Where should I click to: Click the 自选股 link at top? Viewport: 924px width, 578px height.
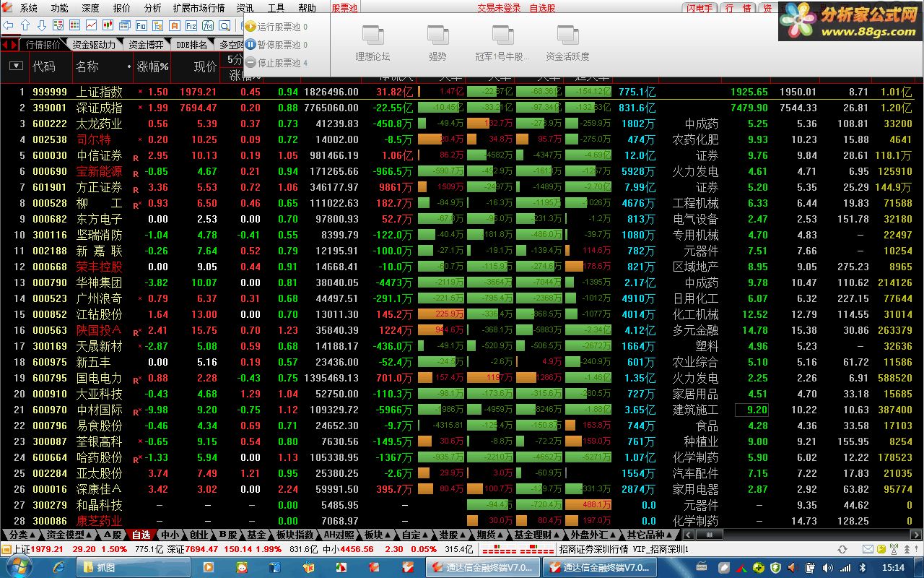pos(543,8)
